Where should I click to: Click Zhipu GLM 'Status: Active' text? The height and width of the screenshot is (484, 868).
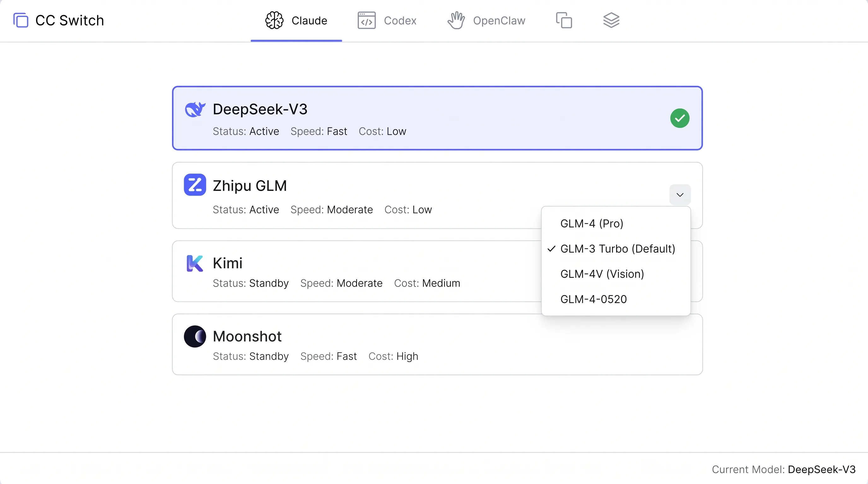coord(246,210)
